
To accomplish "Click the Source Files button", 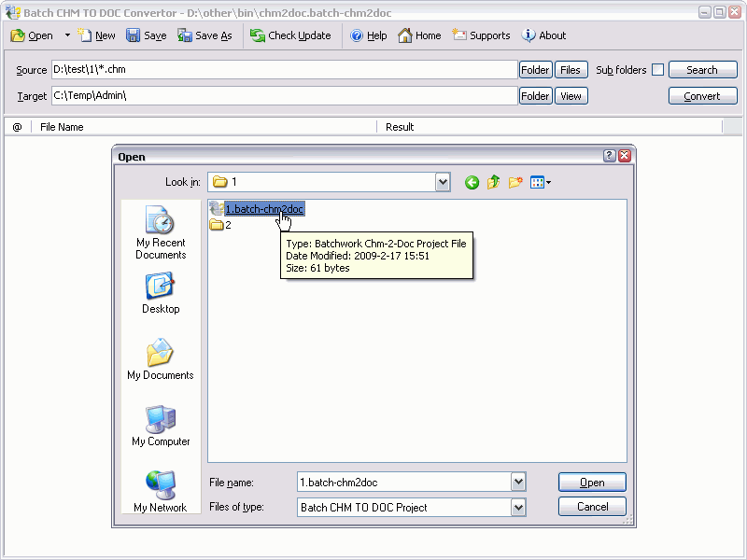I will click(571, 70).
